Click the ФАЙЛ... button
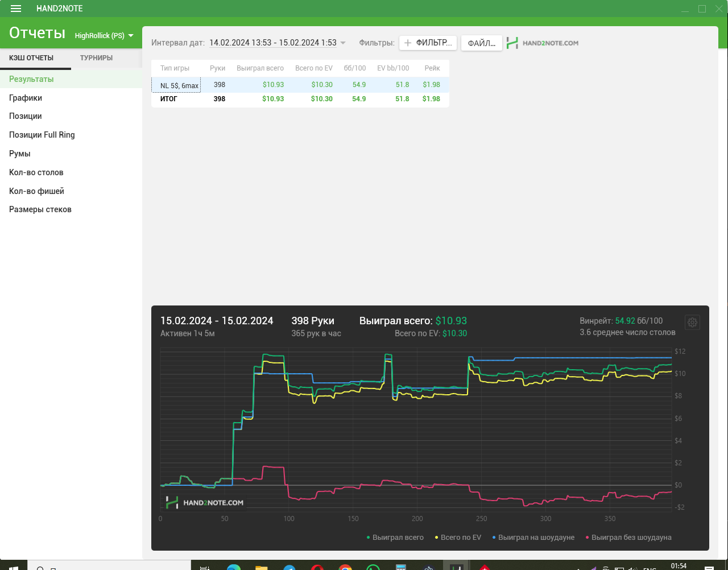The image size is (728, 570). 482,43
